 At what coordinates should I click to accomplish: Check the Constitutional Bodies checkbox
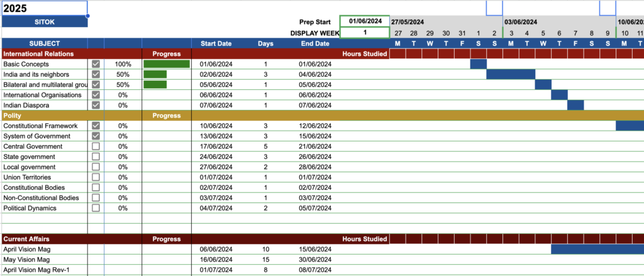96,187
